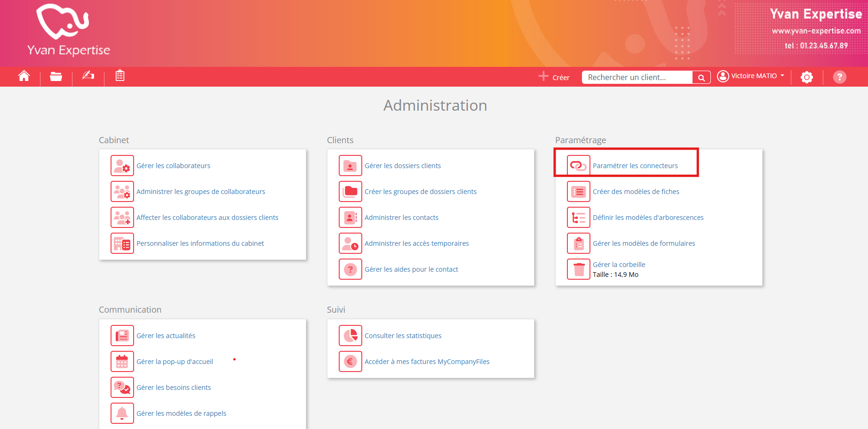This screenshot has width=868, height=429.
Task: Click the bell icon for reminder templates
Action: pos(122,413)
